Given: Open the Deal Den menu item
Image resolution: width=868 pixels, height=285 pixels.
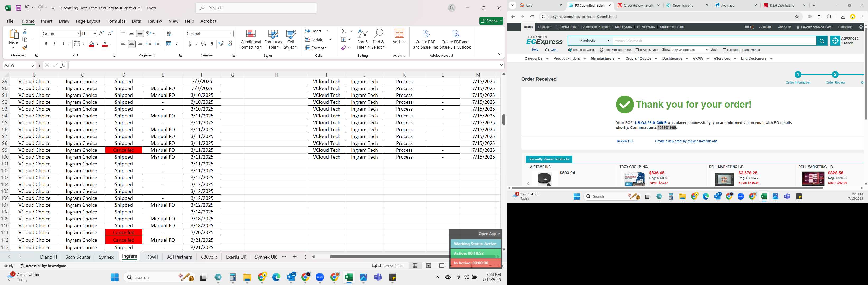Looking at the screenshot, I should tap(544, 27).
